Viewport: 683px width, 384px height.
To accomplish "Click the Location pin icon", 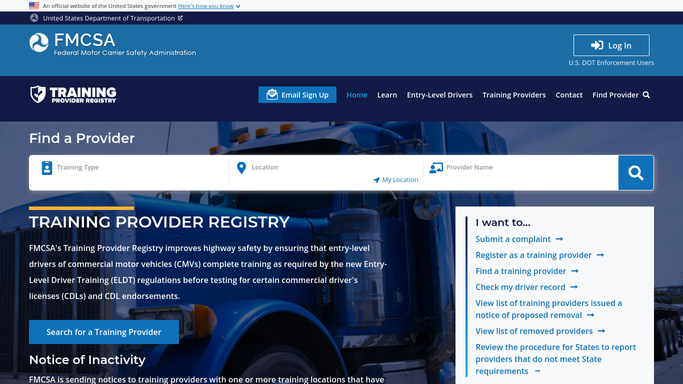I will (x=241, y=168).
